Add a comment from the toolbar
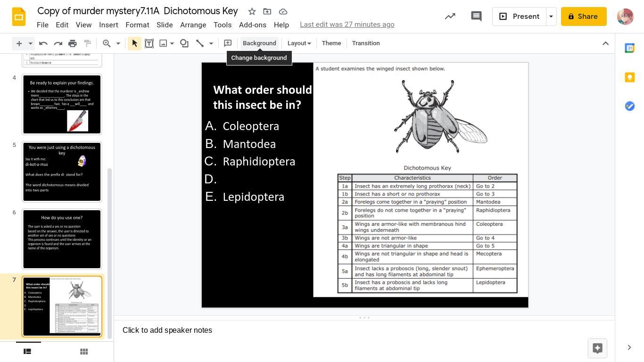 coord(228,43)
